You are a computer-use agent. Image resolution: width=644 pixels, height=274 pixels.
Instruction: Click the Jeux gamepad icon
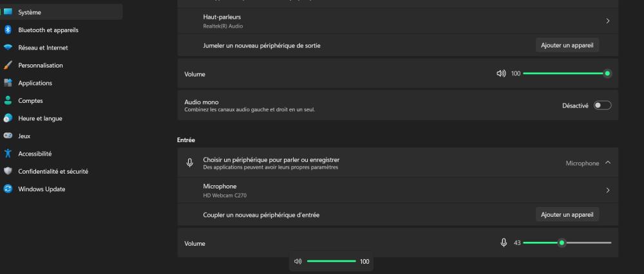[x=8, y=136]
